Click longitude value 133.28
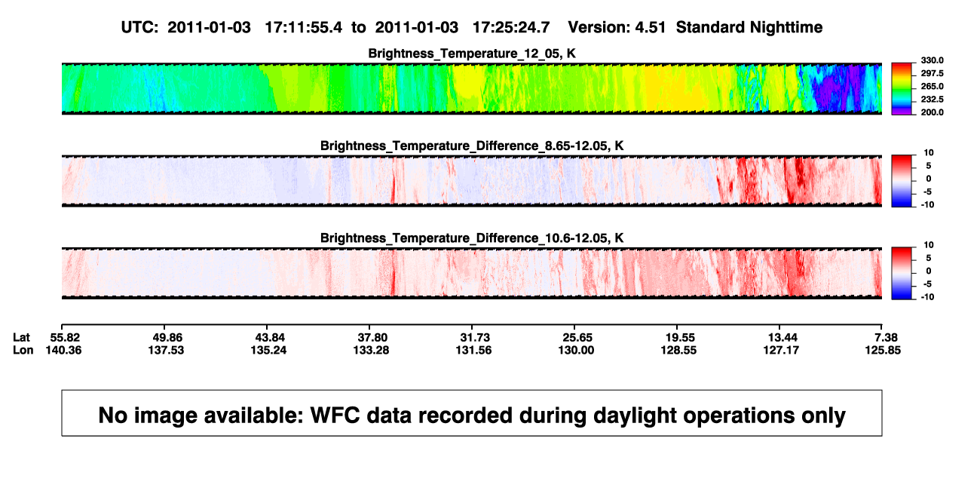 [372, 350]
